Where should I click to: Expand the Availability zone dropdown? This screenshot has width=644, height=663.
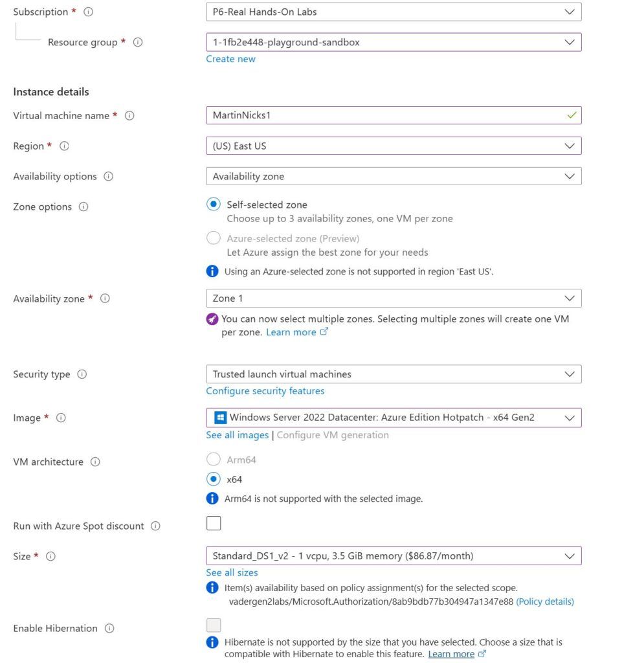point(394,298)
